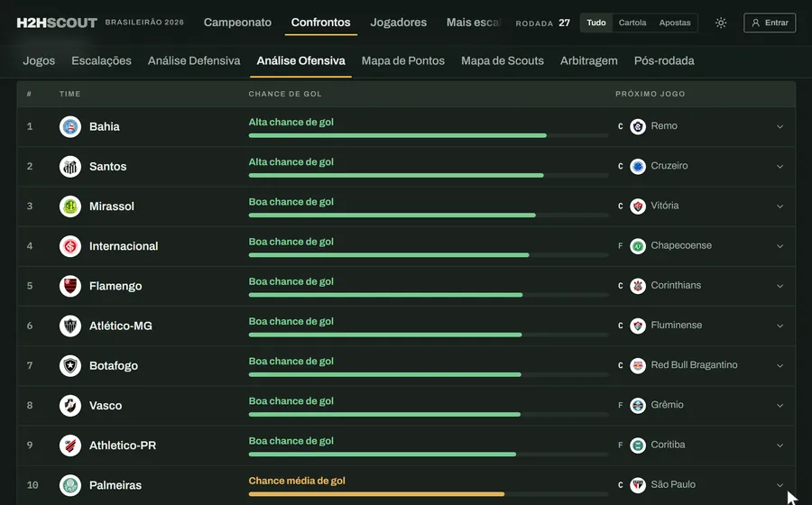Click the Athletico-PR team crest

pos(70,445)
